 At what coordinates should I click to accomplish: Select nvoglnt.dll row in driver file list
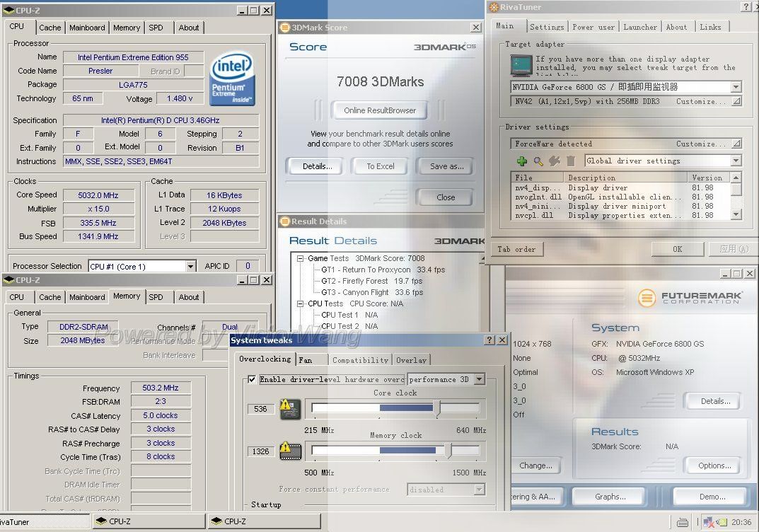click(x=620, y=197)
